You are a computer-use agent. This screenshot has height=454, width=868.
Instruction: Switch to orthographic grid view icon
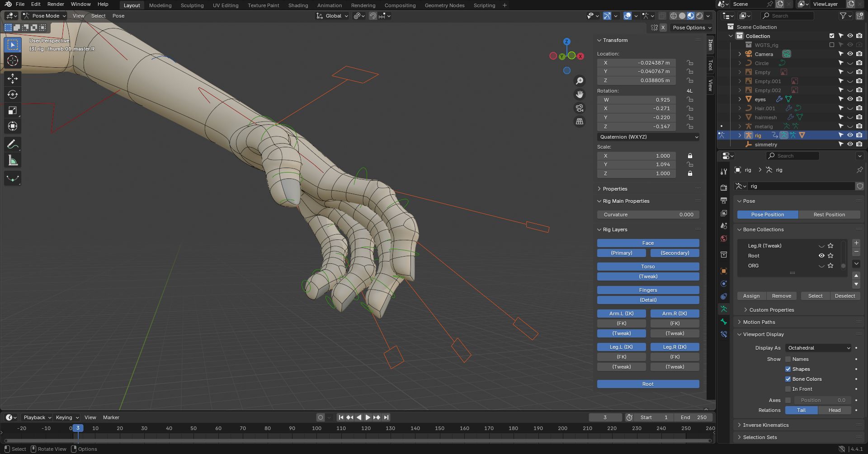580,122
